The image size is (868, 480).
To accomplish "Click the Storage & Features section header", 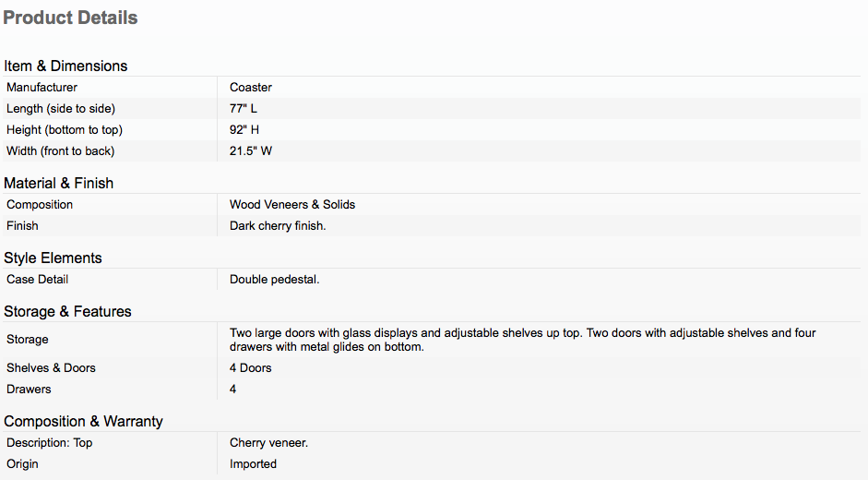I will click(67, 311).
